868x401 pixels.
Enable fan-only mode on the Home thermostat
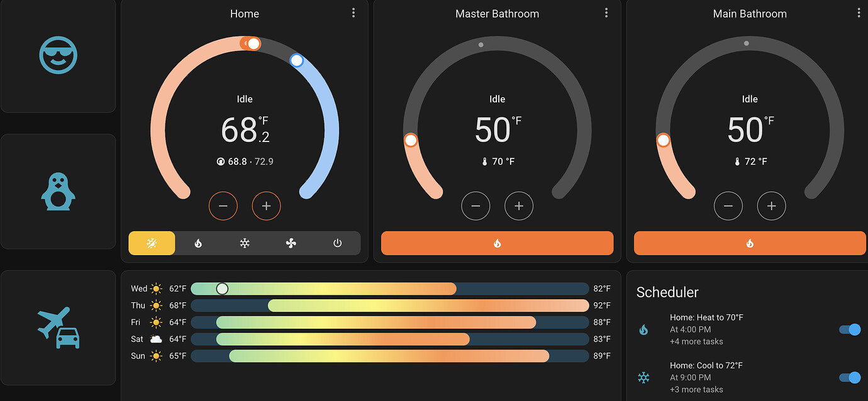click(291, 243)
